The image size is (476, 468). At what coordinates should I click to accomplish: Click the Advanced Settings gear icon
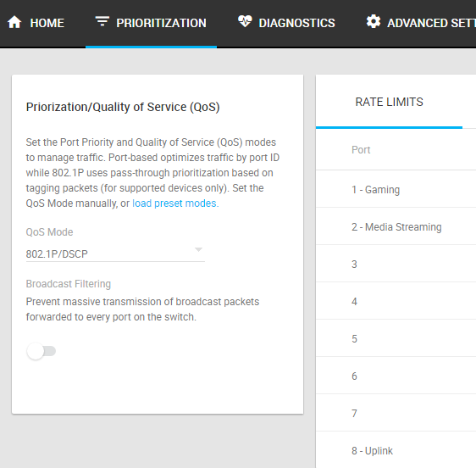point(373,21)
